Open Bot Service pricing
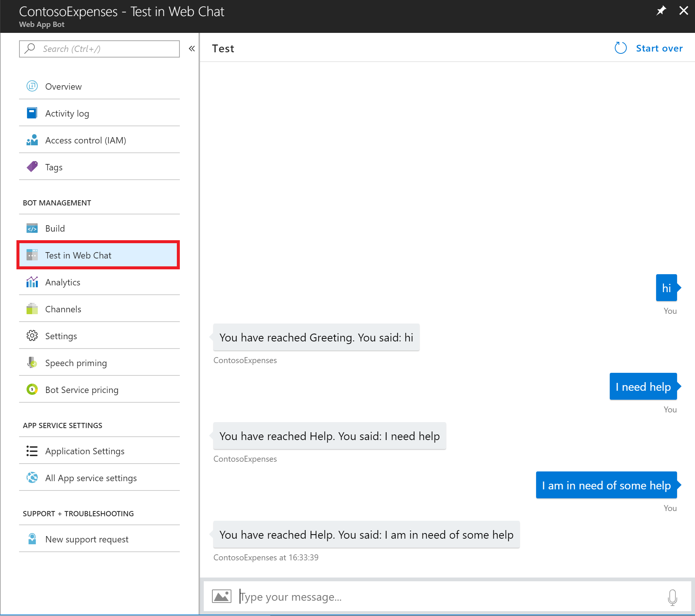Image resolution: width=695 pixels, height=616 pixels. 99,390
